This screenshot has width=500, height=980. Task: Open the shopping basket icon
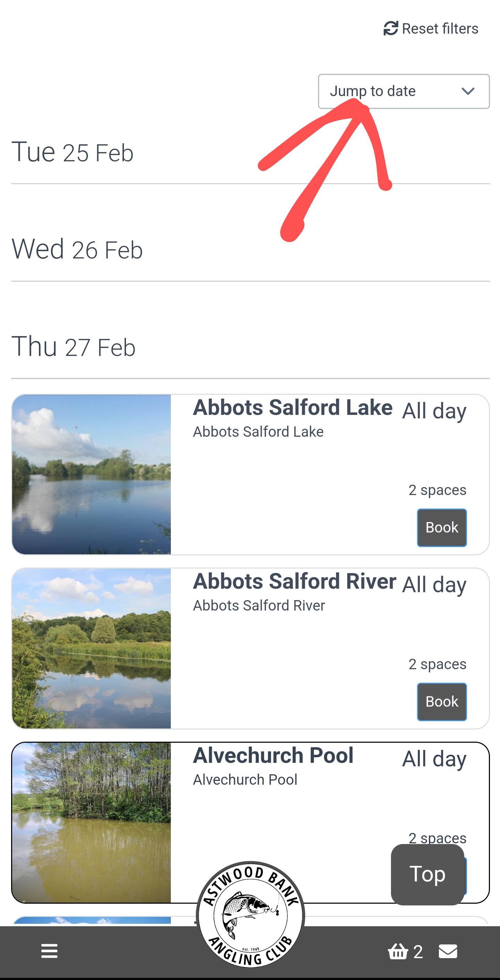pos(398,952)
